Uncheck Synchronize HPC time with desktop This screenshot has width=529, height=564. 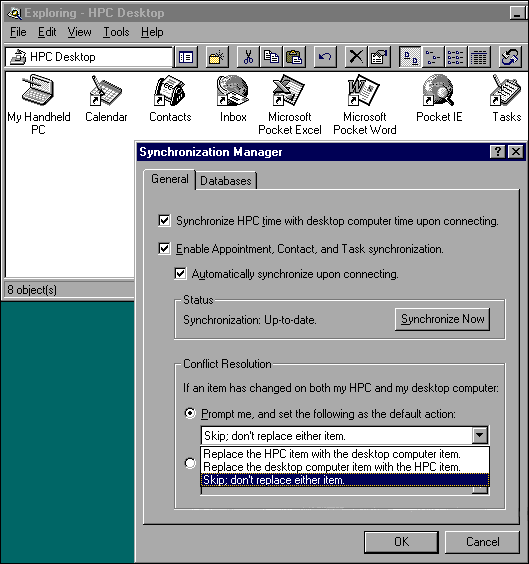click(x=164, y=220)
